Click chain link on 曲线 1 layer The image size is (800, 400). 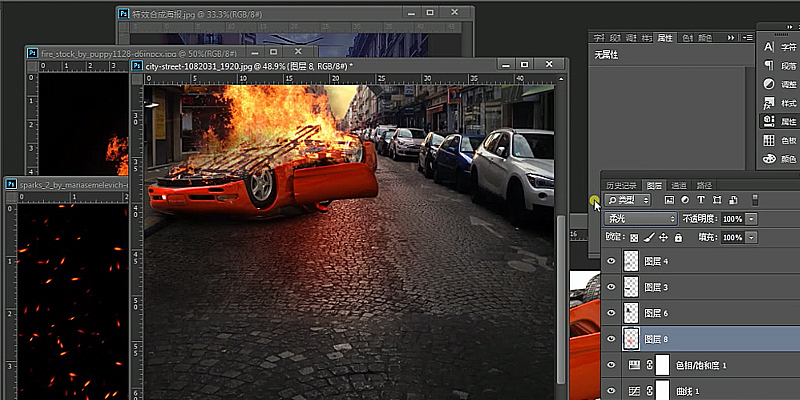649,391
